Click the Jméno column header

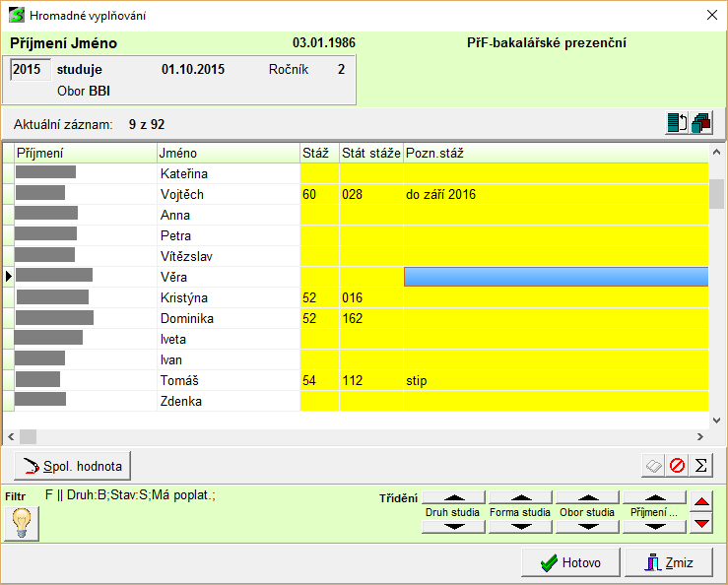(227, 153)
